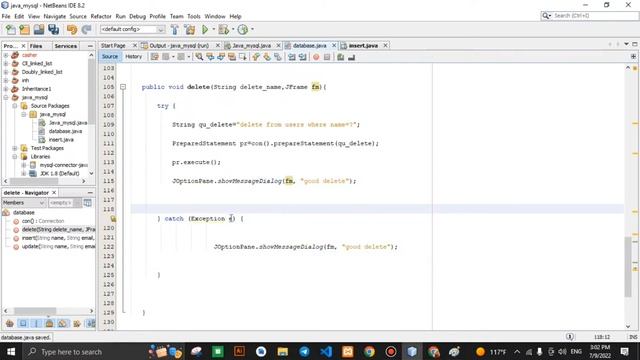Open File Explorer from the taskbar
Screen dimensions: 640x360
[x=282, y=351]
